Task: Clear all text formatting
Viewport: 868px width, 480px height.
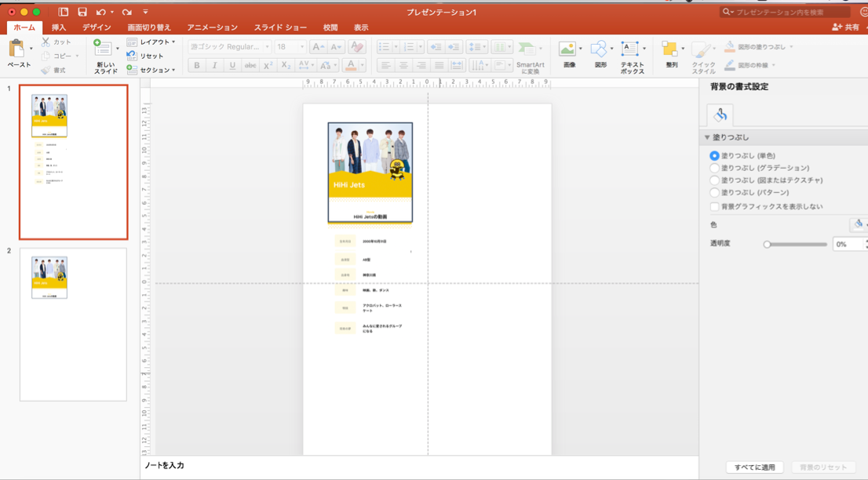Action: [357, 47]
